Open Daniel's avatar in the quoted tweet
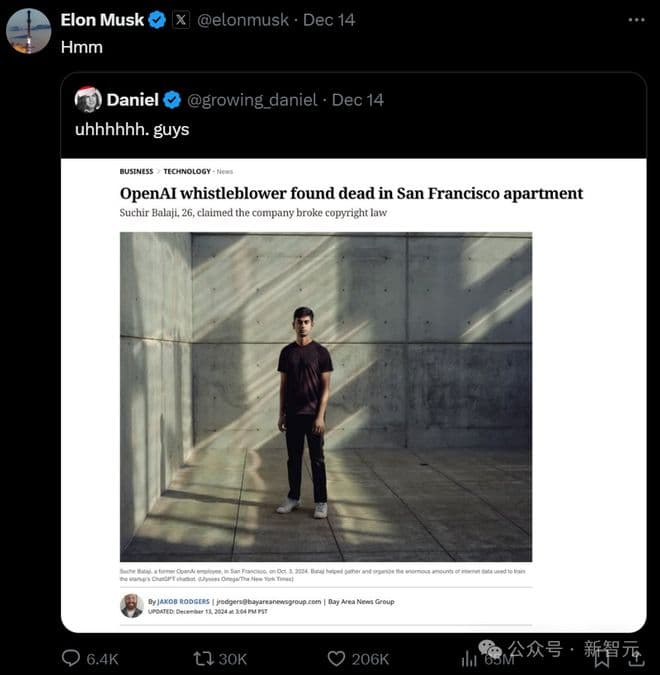The width and height of the screenshot is (660, 675). click(88, 99)
